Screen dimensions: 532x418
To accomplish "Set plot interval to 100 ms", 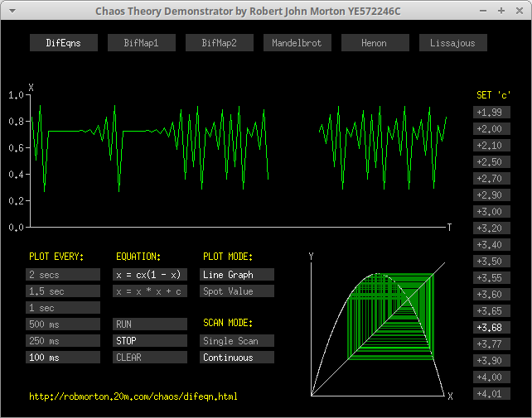I will [x=63, y=358].
